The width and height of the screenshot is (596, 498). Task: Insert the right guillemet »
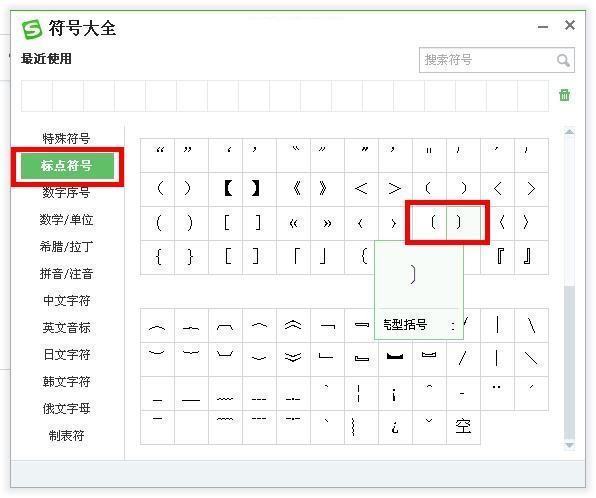coord(327,224)
